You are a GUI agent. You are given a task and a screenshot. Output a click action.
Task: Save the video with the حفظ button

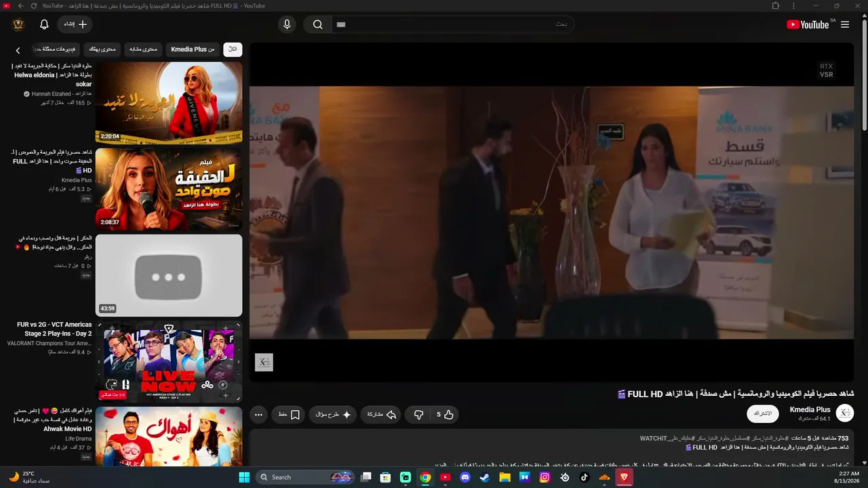pos(290,415)
